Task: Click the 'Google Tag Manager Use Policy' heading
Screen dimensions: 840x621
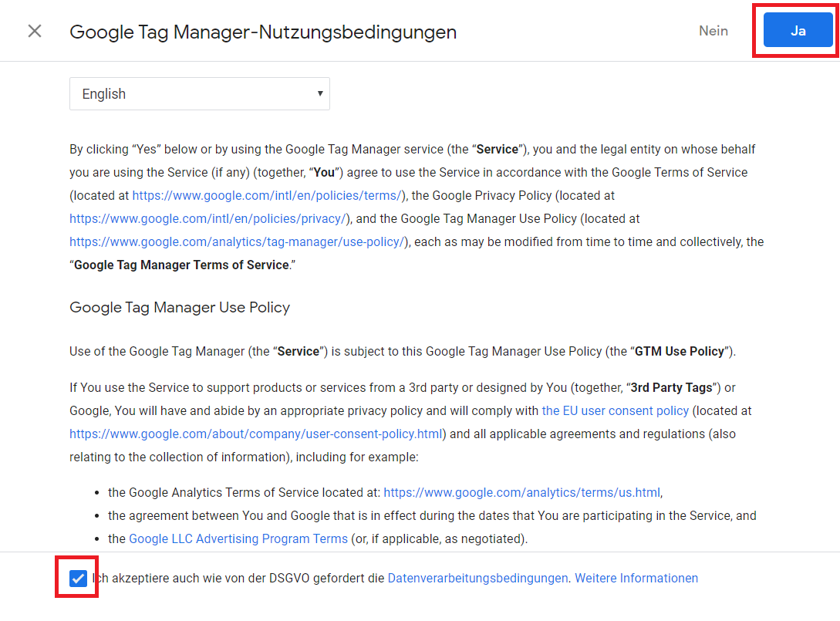Action: click(x=180, y=308)
